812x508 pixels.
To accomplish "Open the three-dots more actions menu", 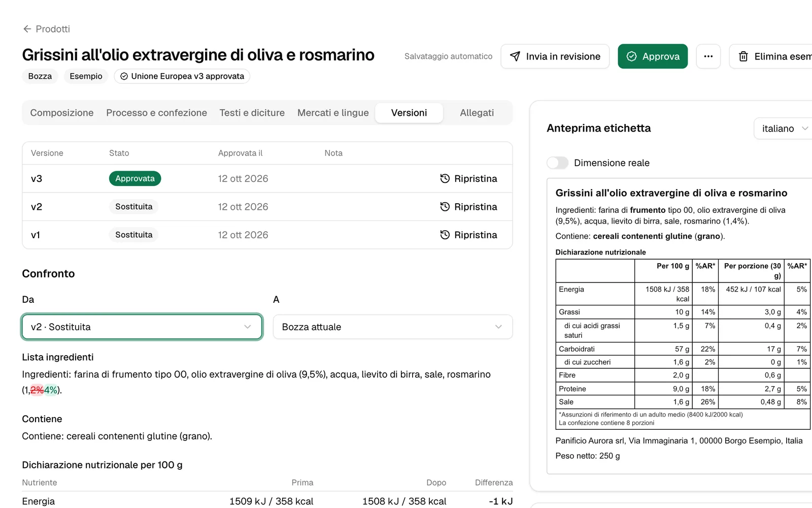I will (x=708, y=56).
